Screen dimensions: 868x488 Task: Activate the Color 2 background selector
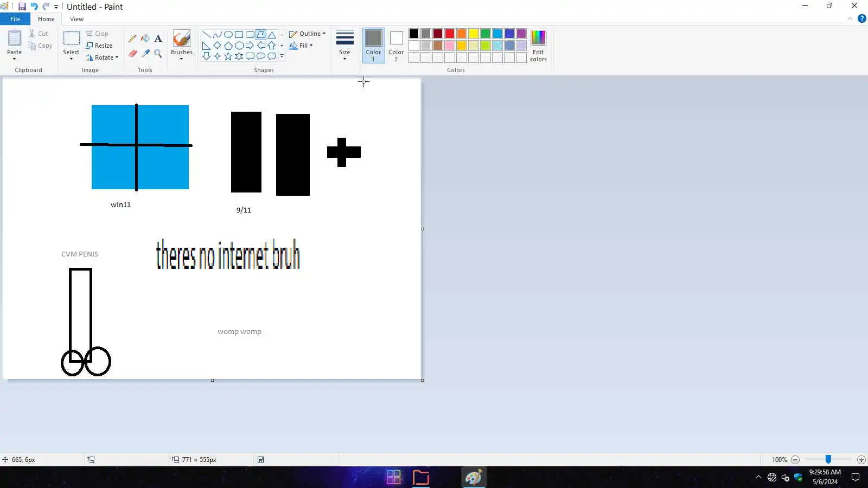396,46
